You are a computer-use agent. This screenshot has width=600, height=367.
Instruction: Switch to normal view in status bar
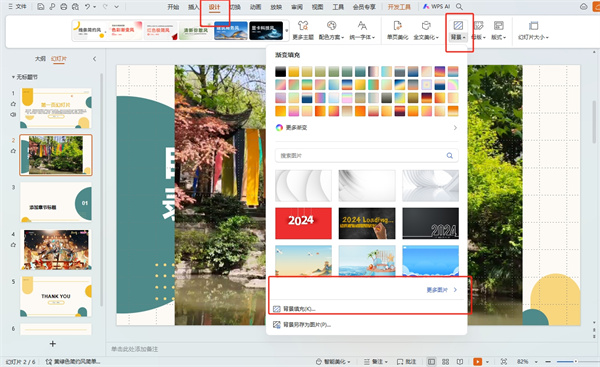tap(431, 362)
